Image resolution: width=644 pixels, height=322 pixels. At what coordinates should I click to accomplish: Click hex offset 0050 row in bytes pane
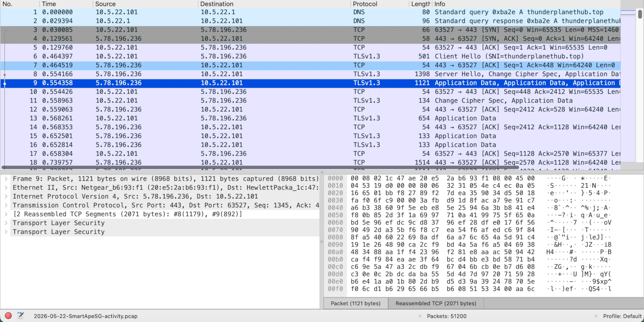point(335,215)
